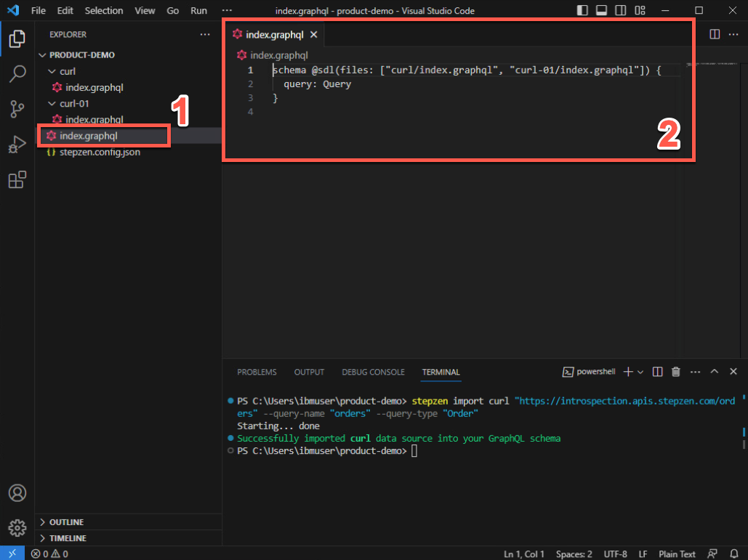
Task: Open the Search view in activity bar
Action: click(17, 73)
